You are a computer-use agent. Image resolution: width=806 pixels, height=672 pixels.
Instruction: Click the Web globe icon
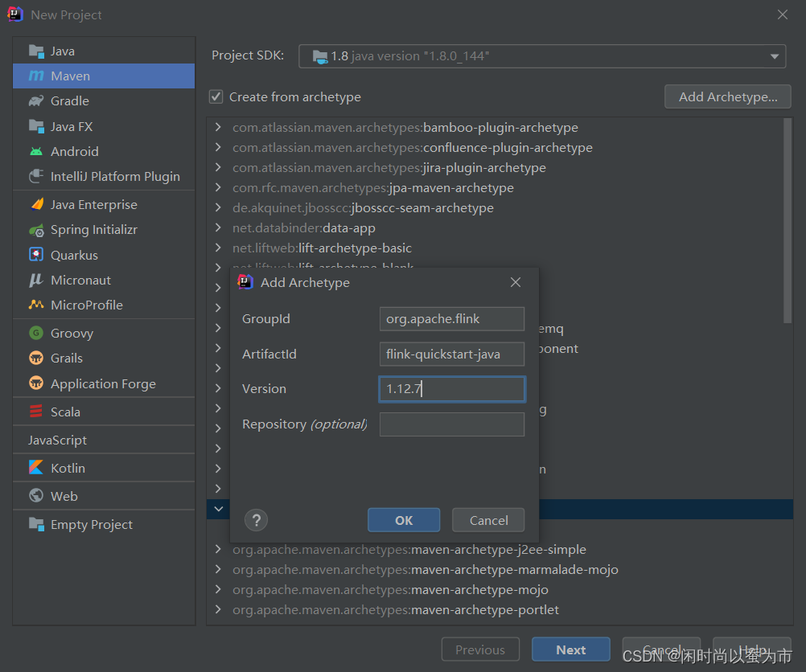click(36, 496)
